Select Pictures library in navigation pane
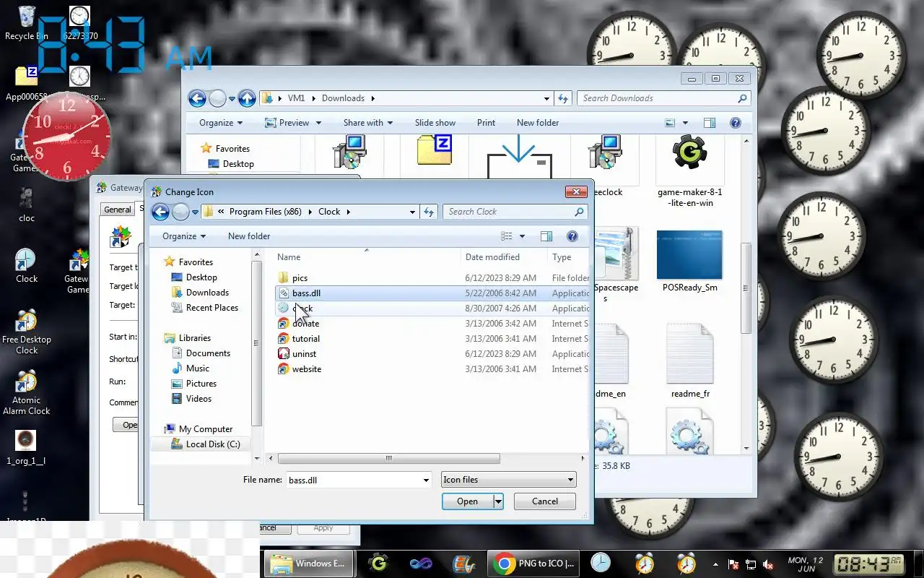The image size is (924, 578). click(201, 384)
